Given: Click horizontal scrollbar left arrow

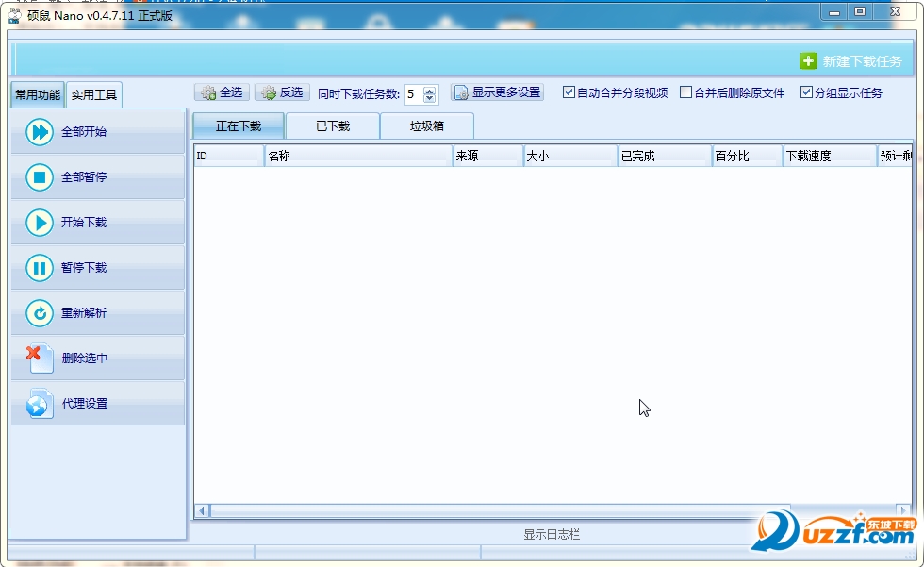Looking at the screenshot, I should pos(202,510).
